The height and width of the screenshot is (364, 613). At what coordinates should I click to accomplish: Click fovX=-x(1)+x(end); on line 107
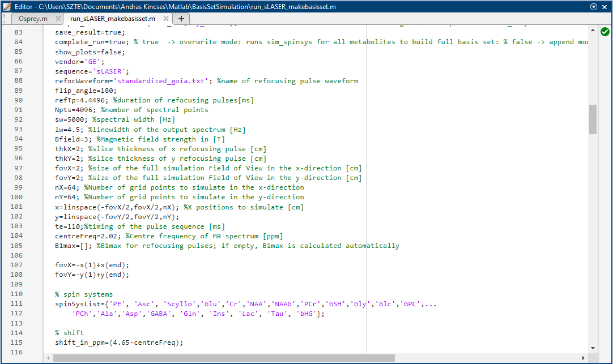[x=92, y=265]
